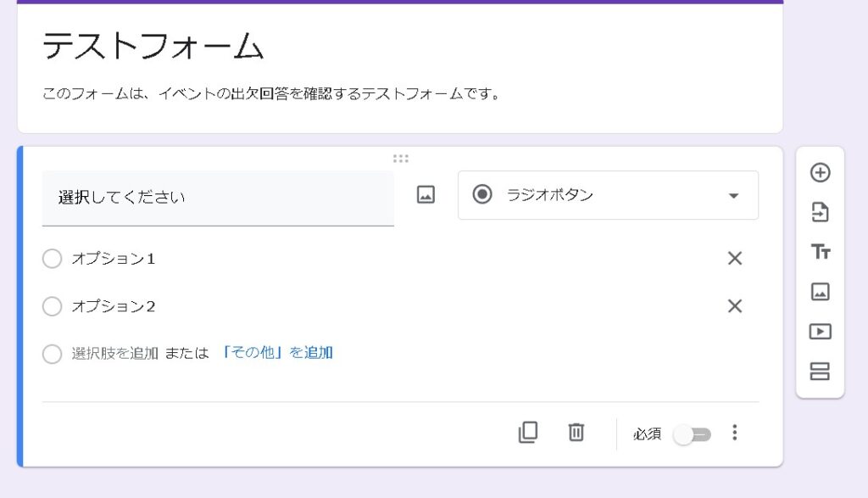Add a title and description block

(x=820, y=252)
